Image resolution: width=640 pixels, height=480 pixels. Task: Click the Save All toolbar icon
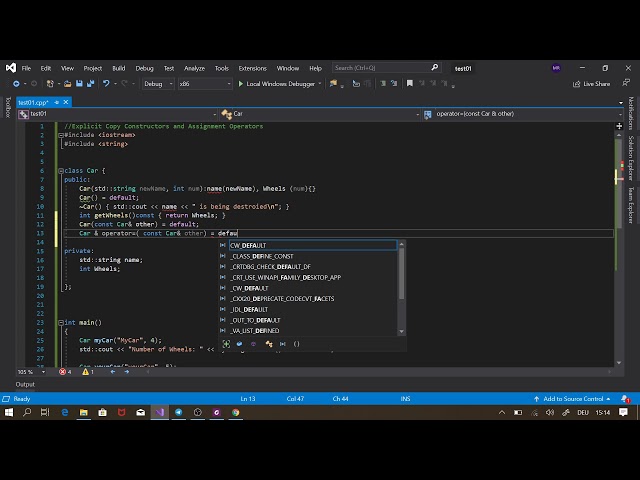(x=91, y=84)
